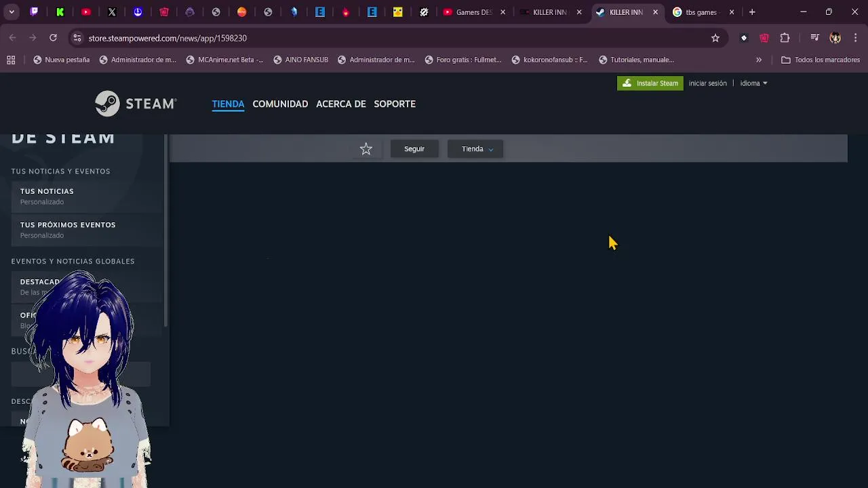Open the blue crystal pinned tab

[294, 12]
